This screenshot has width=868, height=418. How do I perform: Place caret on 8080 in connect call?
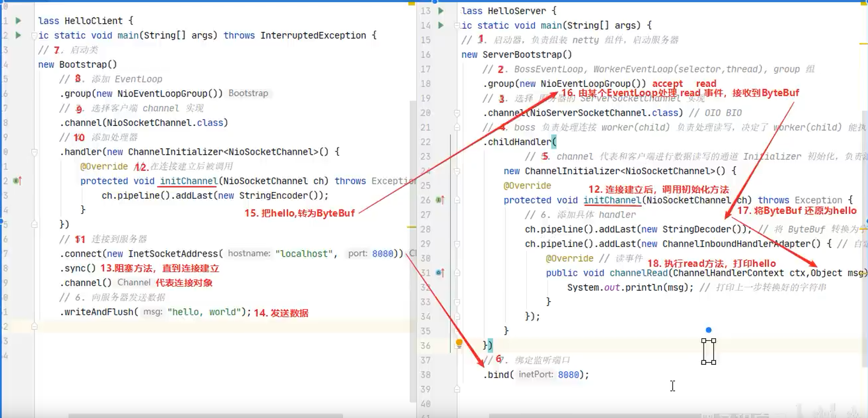[x=382, y=254]
